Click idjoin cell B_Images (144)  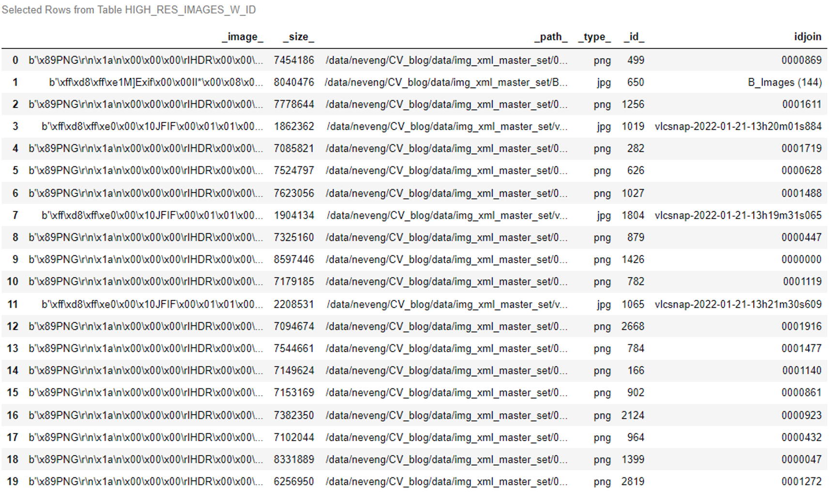pyautogui.click(x=785, y=82)
